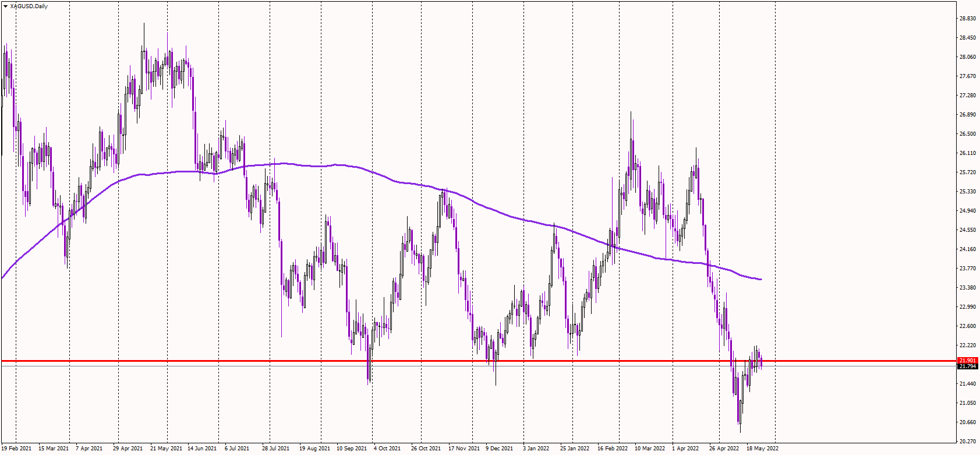Viewport: 980px width, 455px height.
Task: Click the 10 Sep 2021 date label
Action: [x=352, y=449]
